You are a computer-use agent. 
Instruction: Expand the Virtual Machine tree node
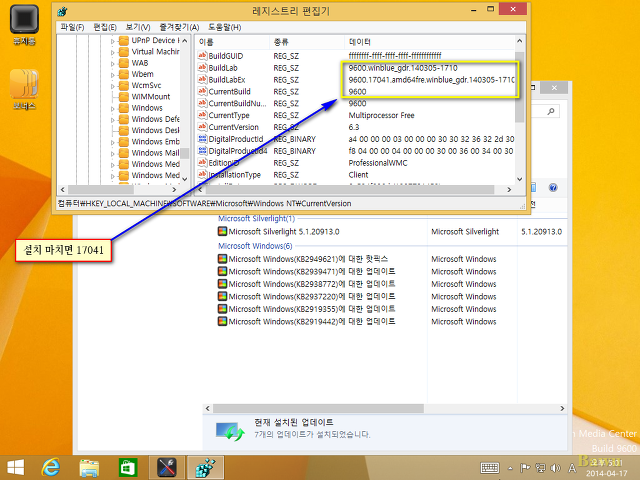pos(113,52)
